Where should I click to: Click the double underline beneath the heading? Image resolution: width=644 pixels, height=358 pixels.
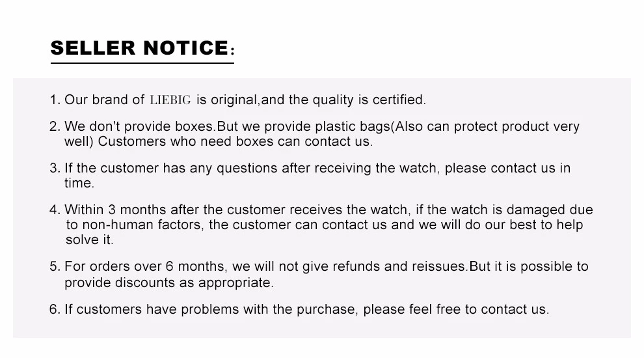(142, 62)
